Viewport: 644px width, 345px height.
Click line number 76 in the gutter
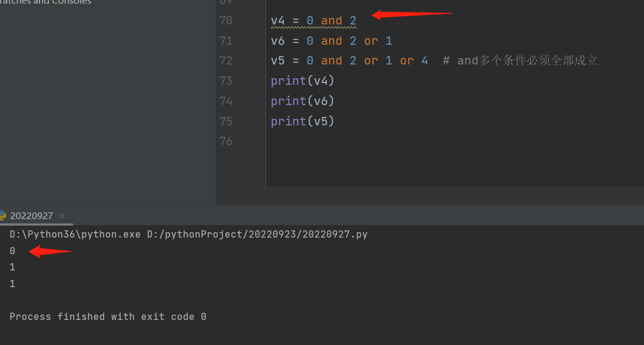[x=226, y=141]
